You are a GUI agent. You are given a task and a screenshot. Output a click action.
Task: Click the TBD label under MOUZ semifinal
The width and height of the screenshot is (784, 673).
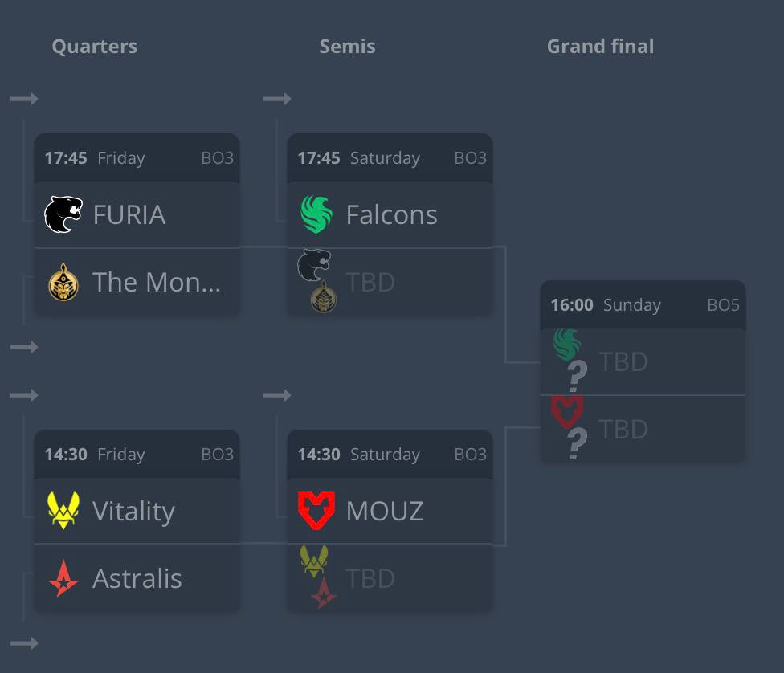[370, 578]
